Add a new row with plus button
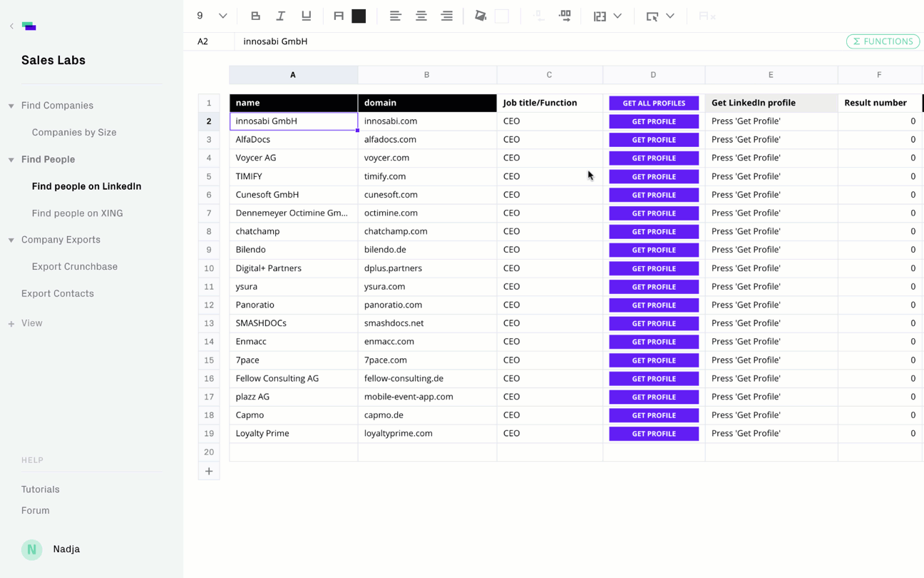 tap(209, 471)
